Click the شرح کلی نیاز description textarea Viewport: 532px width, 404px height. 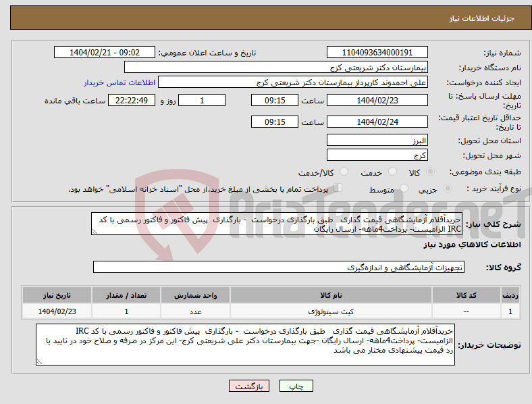(x=277, y=224)
